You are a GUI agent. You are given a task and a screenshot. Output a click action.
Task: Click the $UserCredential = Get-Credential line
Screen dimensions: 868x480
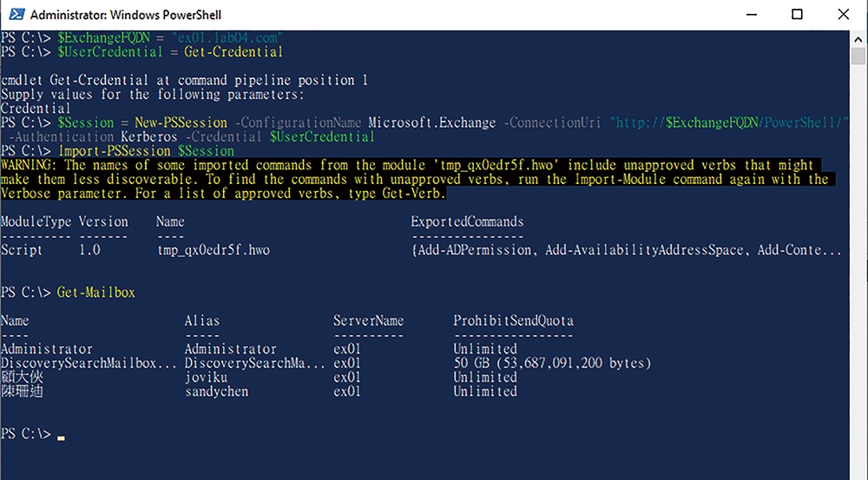pos(170,52)
